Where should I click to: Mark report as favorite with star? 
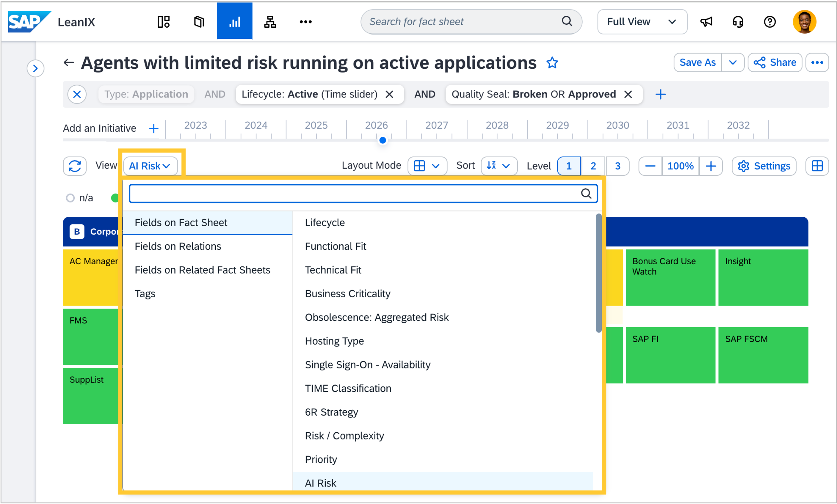click(552, 62)
